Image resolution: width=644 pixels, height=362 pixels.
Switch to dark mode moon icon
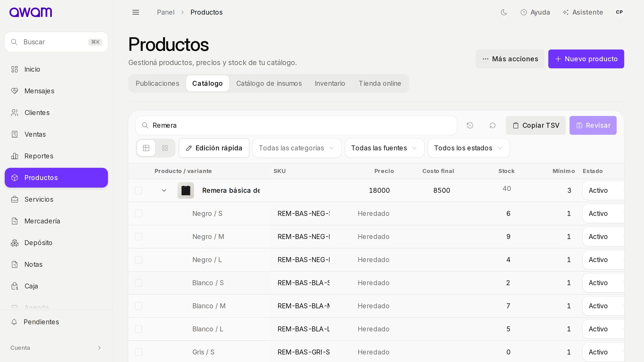pos(504,12)
